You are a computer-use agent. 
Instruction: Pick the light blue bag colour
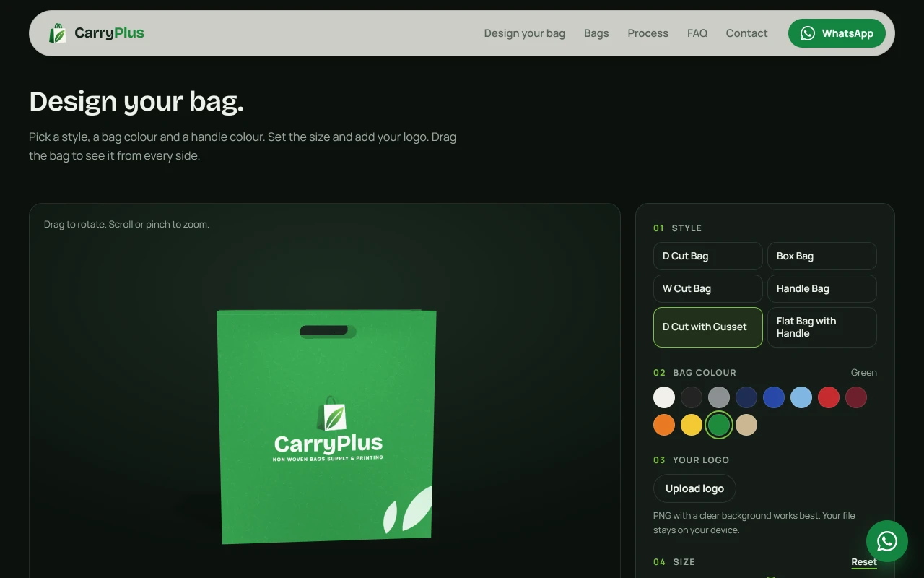[x=801, y=397]
